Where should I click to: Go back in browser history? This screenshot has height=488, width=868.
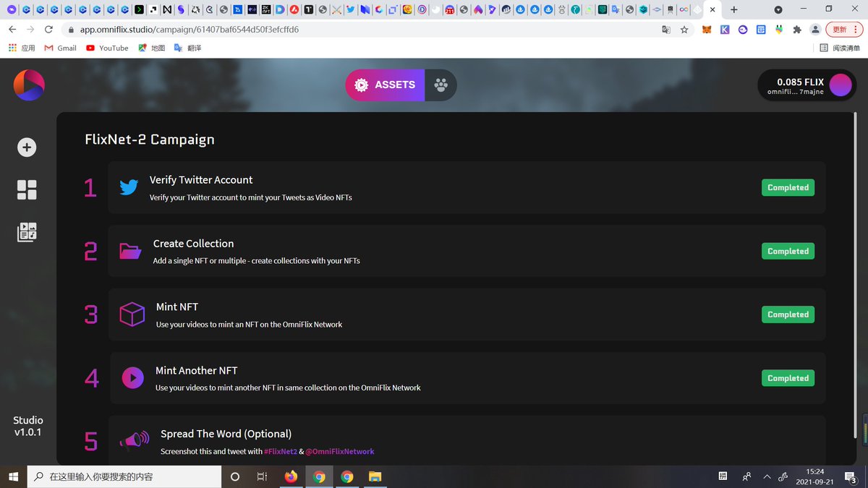[12, 30]
